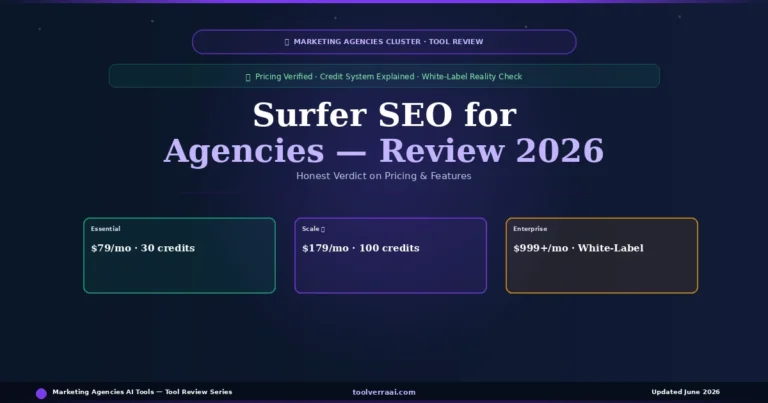Click the $179/mo · 100 credits text

pyautogui.click(x=360, y=248)
